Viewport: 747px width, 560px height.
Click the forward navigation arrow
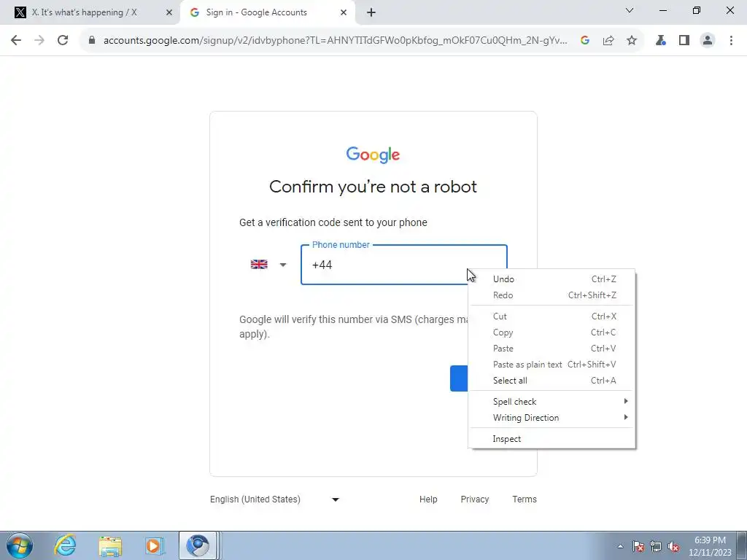(39, 41)
